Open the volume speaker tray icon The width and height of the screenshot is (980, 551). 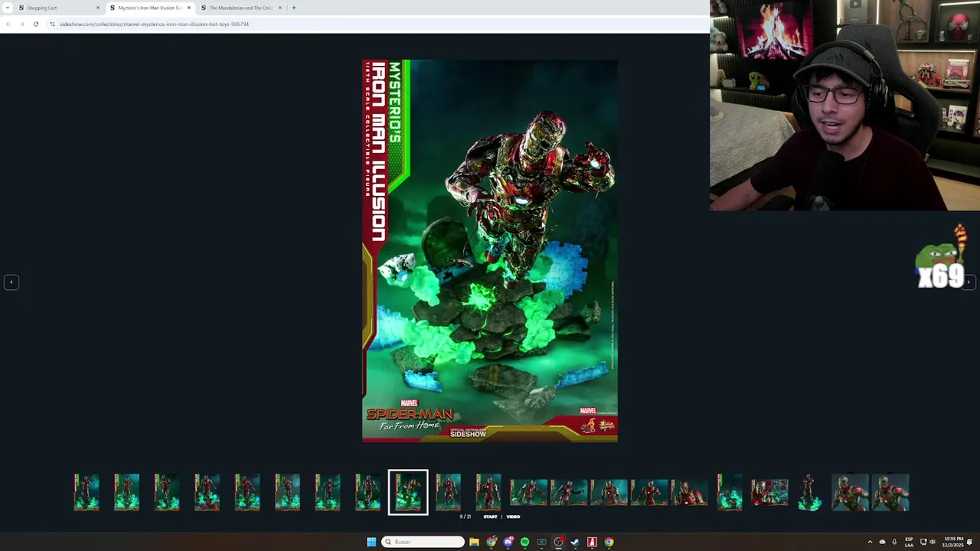point(933,542)
